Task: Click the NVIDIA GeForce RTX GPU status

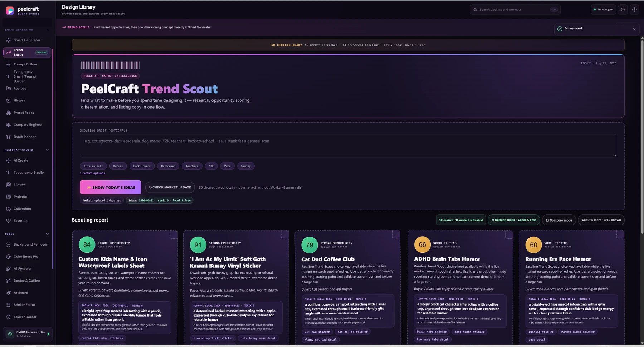Action: 28,334
